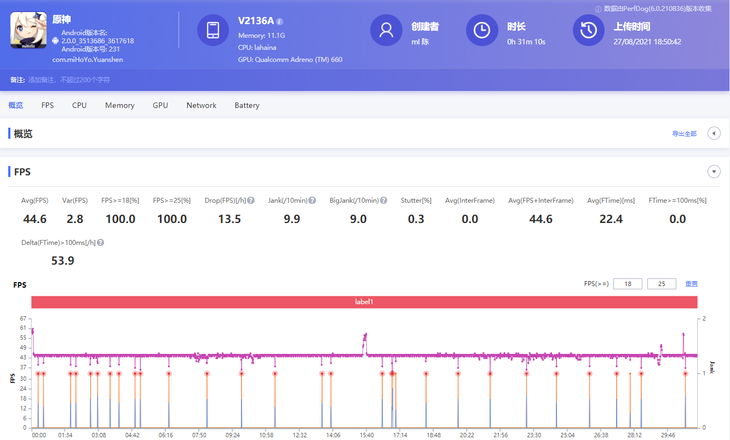
Task: Switch to the CPU tab
Action: (79, 105)
